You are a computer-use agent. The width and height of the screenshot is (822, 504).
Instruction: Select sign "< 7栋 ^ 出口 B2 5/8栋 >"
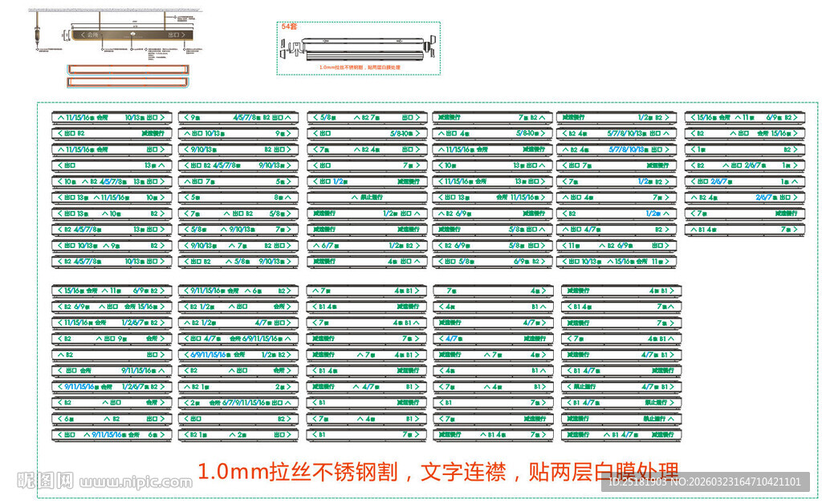[238, 215]
